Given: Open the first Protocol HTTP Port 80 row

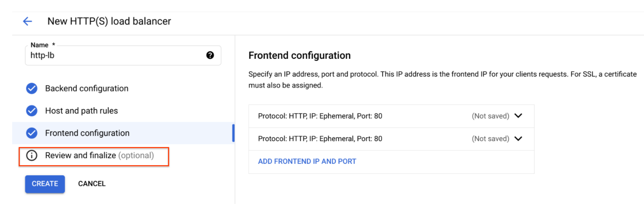Looking at the screenshot, I should click(391, 116).
